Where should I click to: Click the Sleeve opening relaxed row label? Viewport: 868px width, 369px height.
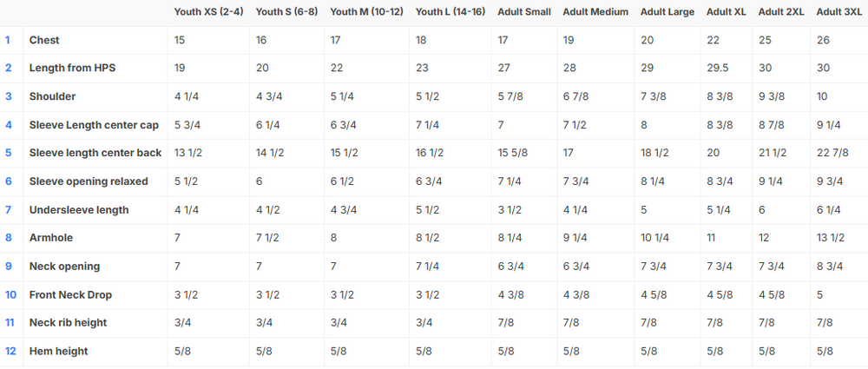click(x=89, y=181)
